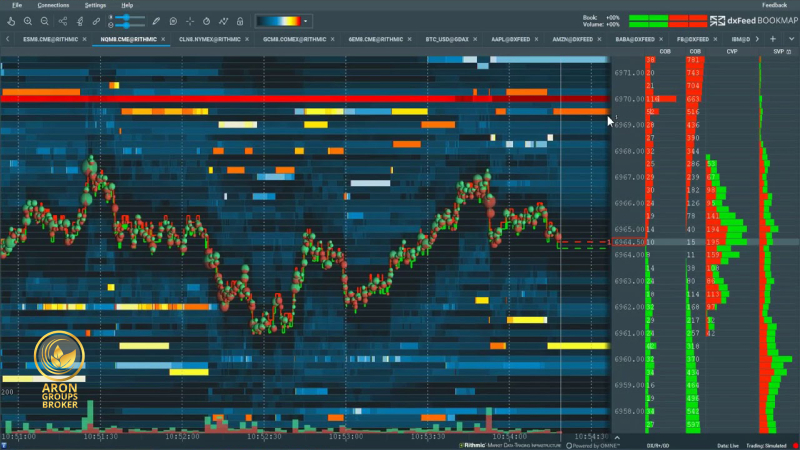The width and height of the screenshot is (800, 450).
Task: Close the ESM8.CME@RITHMIC tab
Action: [85, 39]
